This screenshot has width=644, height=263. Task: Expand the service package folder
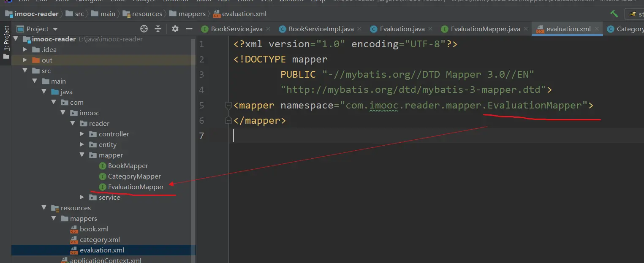coord(82,198)
